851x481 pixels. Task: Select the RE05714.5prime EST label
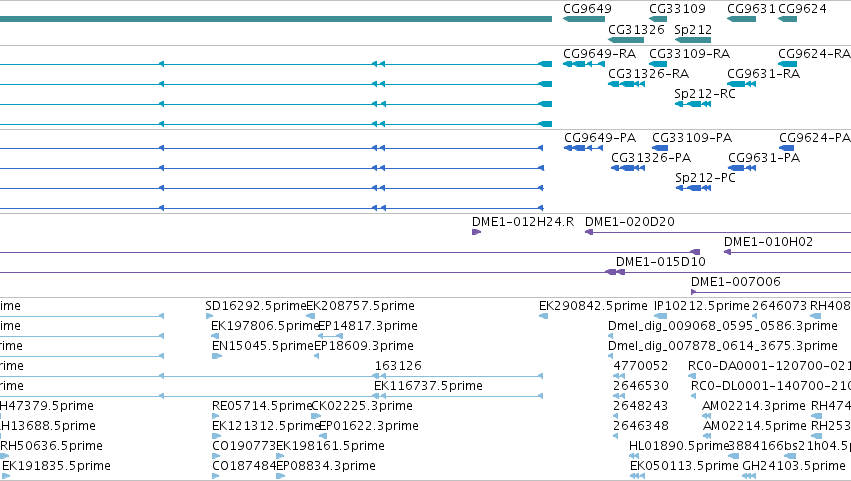263,407
